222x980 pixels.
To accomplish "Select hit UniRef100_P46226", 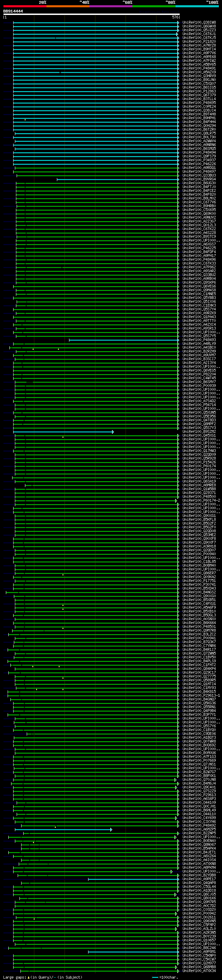I will pos(199,164).
